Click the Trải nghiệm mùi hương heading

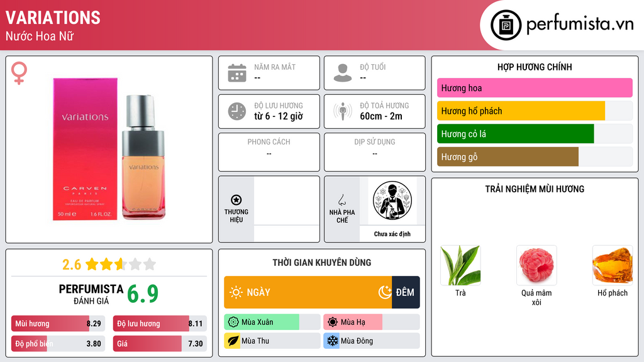pyautogui.click(x=535, y=189)
